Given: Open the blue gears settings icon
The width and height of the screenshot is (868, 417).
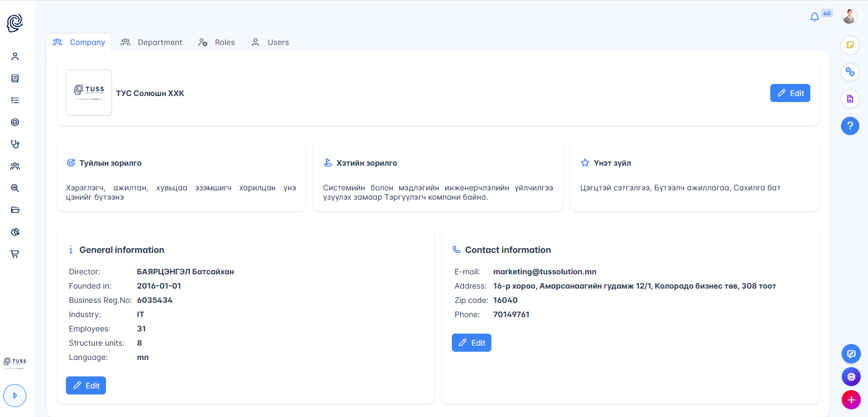Looking at the screenshot, I should click(x=850, y=72).
